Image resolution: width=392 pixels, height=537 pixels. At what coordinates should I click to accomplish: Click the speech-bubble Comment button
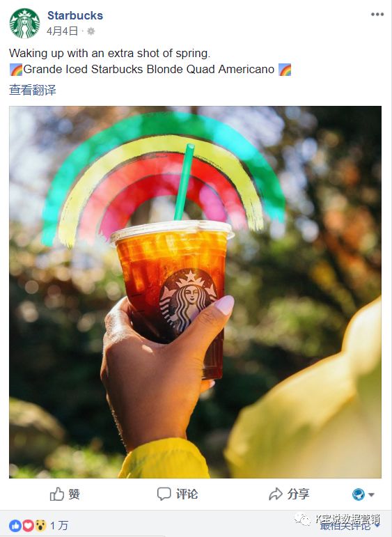pos(178,494)
